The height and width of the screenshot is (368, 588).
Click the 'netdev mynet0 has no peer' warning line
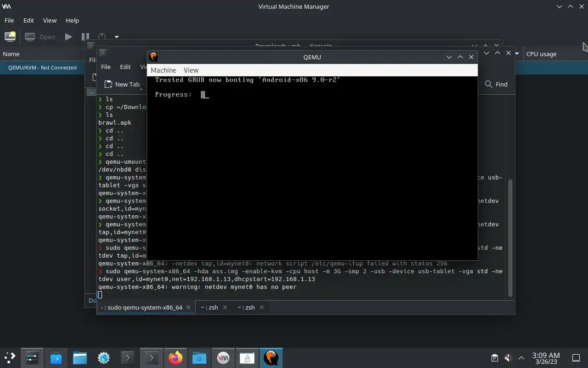pyautogui.click(x=198, y=287)
